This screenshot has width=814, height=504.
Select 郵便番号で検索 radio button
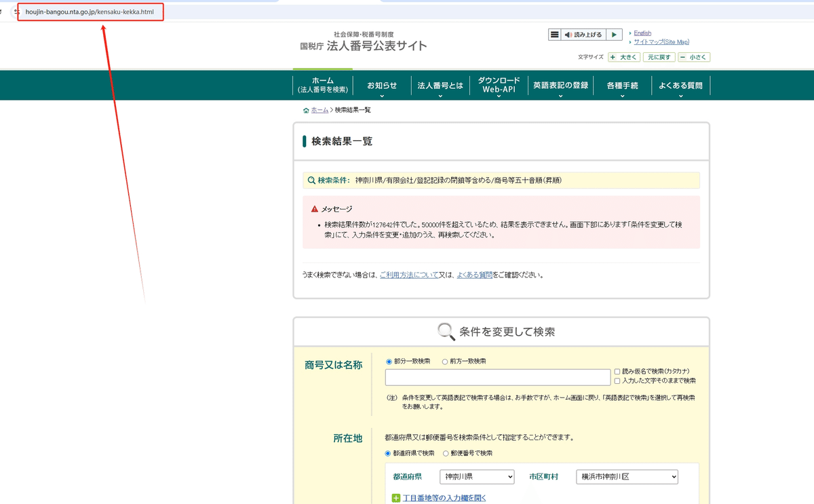(446, 453)
